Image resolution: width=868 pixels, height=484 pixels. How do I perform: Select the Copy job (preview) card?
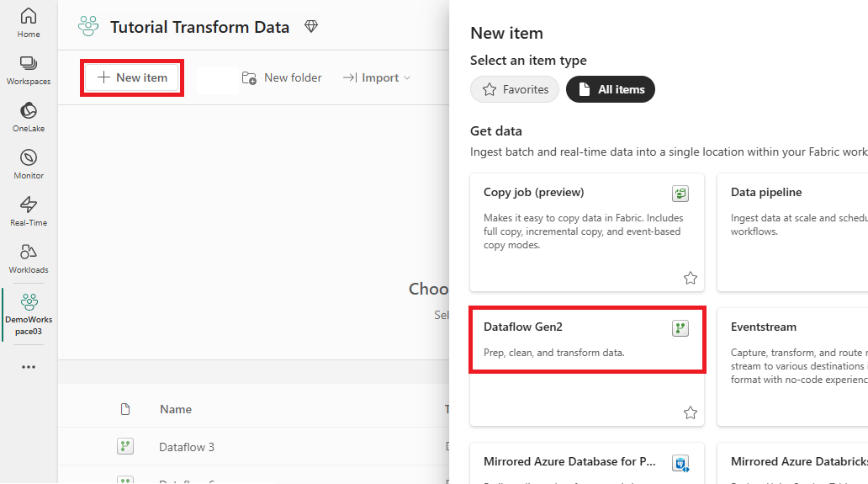(587, 232)
